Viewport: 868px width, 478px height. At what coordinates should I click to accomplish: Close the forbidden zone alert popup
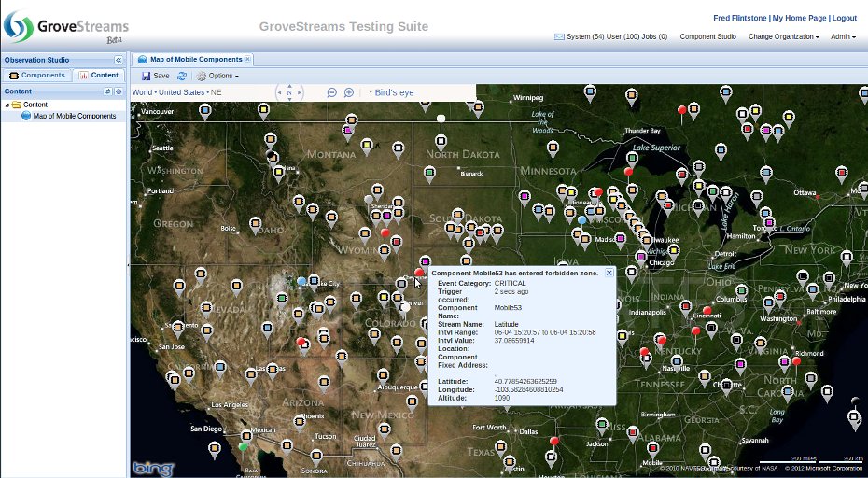[609, 273]
